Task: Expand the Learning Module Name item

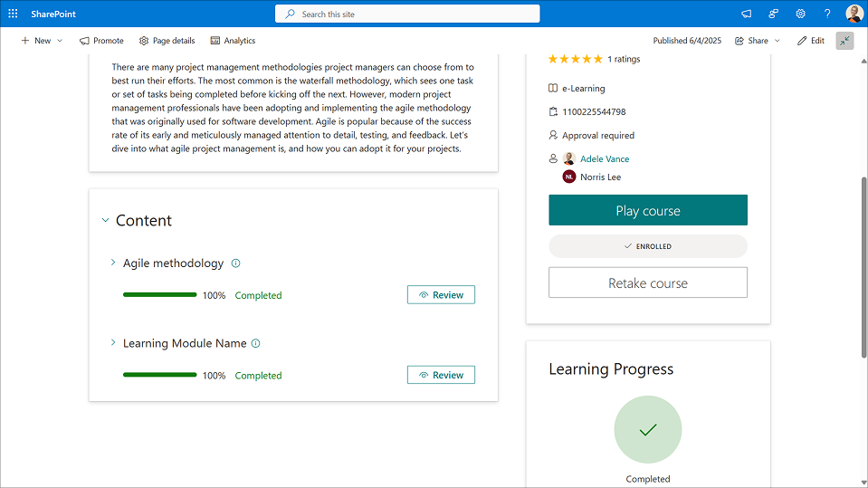Action: click(x=113, y=344)
